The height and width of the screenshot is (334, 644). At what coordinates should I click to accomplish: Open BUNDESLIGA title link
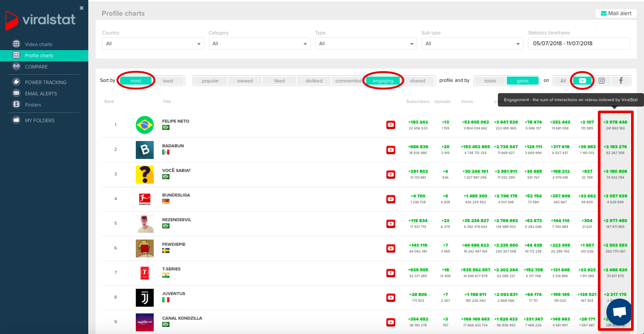click(x=177, y=195)
